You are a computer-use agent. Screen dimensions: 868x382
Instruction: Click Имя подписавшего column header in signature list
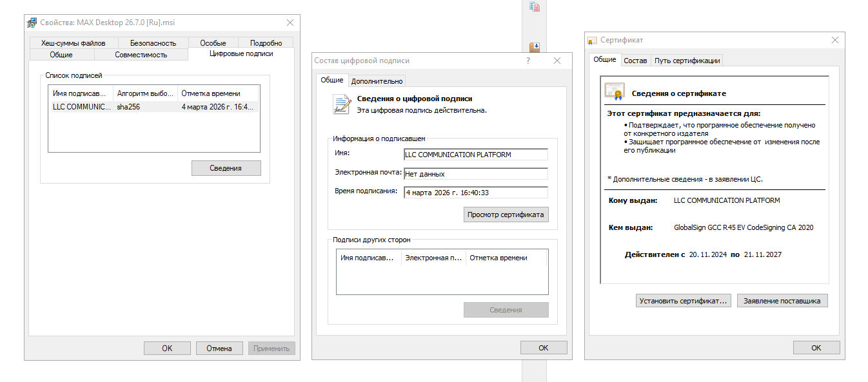81,93
